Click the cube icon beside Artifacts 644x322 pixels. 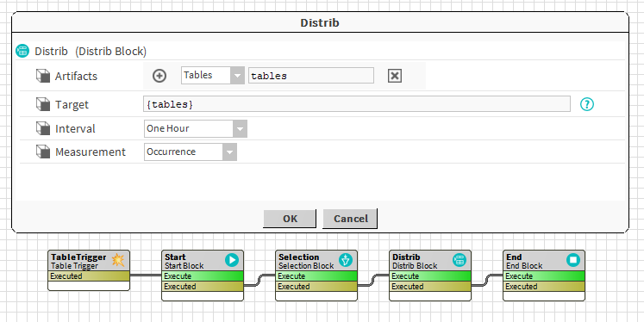coord(43,76)
